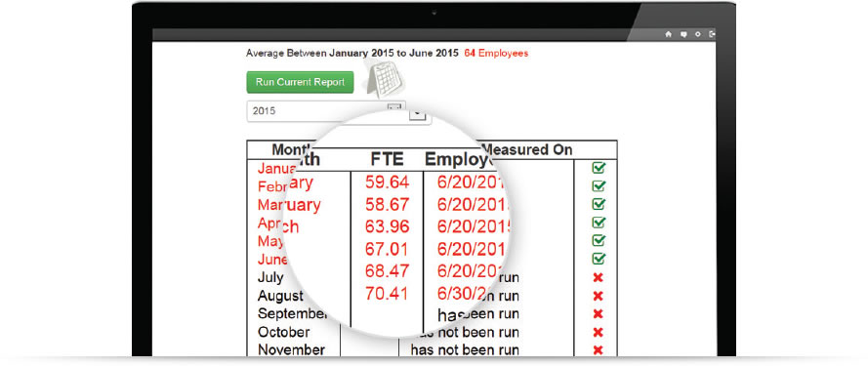Go to the Home icon in top bar
Screen dimensions: 868x366
tap(668, 34)
